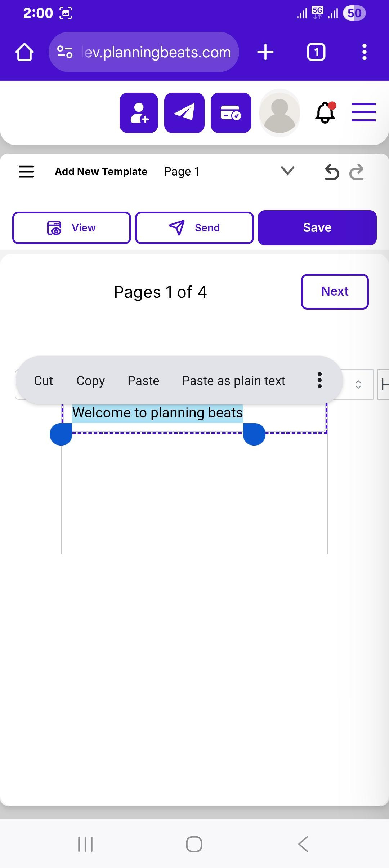Click the Save button

click(317, 228)
